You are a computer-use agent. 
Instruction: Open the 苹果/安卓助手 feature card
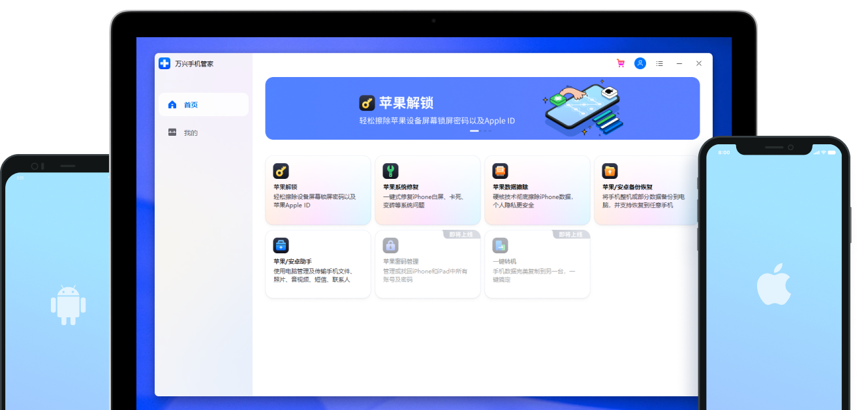coord(318,264)
